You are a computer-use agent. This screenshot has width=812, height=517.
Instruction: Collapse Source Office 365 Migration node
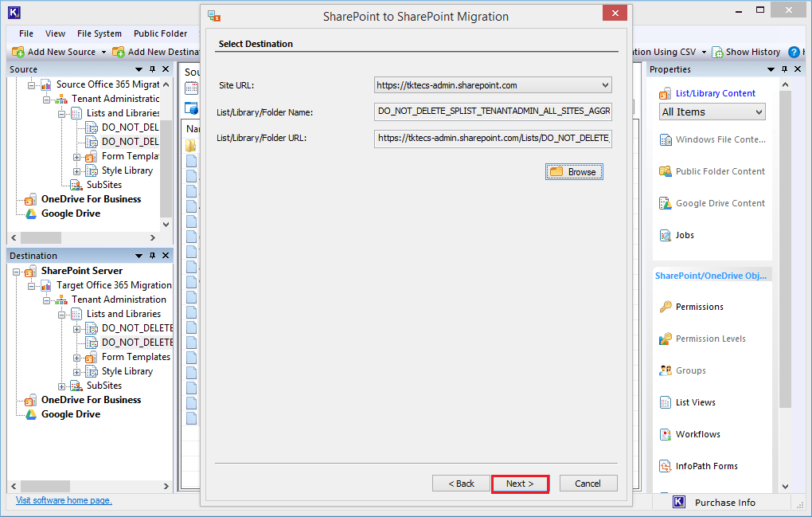pos(31,85)
